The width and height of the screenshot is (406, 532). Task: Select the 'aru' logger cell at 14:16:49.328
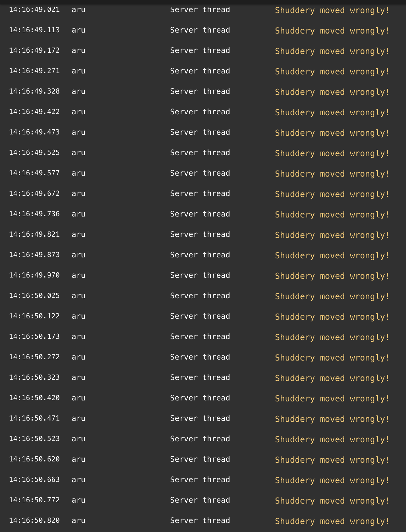click(x=78, y=91)
